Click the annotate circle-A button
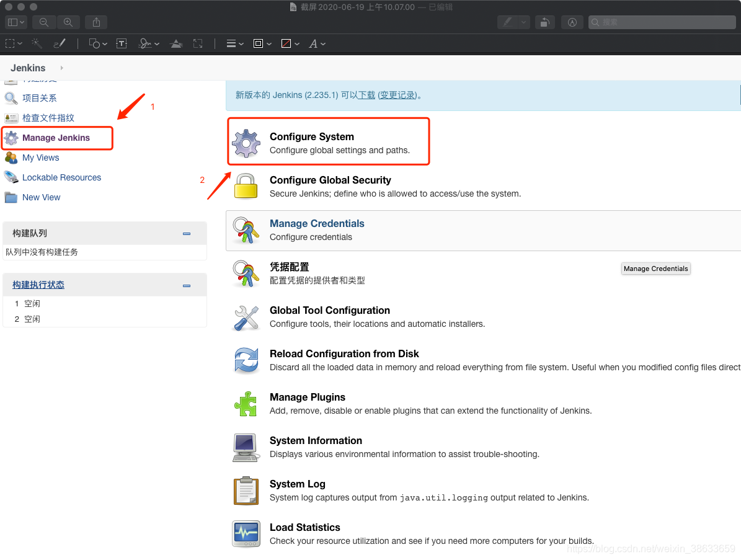The width and height of the screenshot is (741, 560). tap(572, 22)
